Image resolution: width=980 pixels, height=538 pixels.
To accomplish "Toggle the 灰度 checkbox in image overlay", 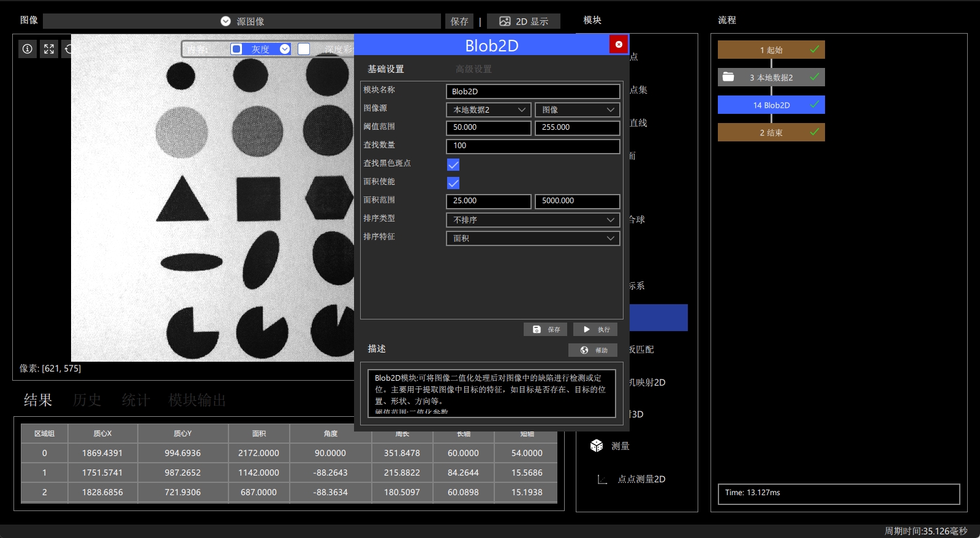I will point(236,49).
